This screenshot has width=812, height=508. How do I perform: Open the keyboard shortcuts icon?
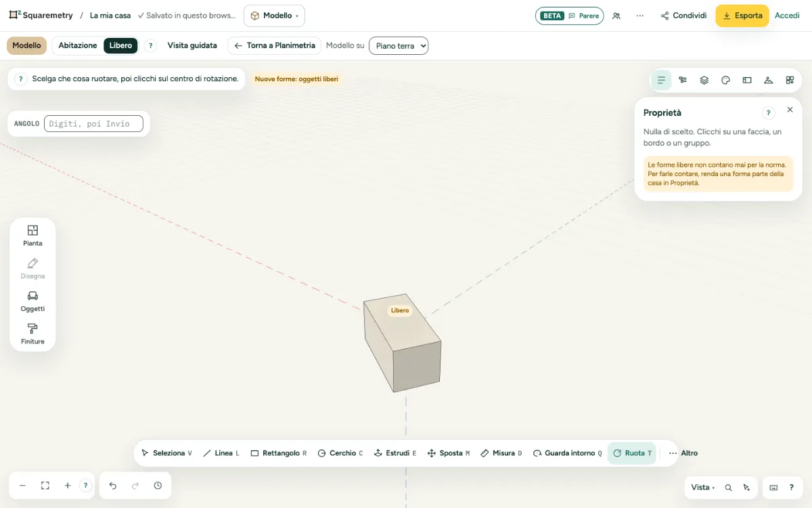[773, 488]
